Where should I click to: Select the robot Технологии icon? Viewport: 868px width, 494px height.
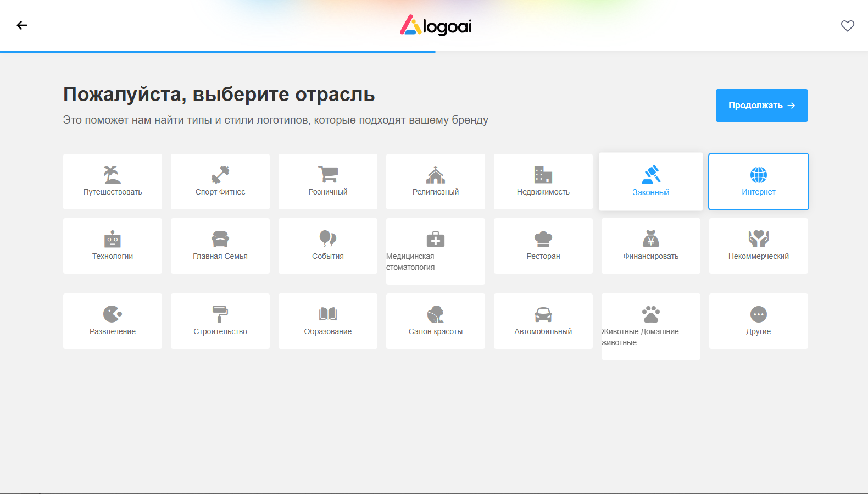(x=113, y=239)
